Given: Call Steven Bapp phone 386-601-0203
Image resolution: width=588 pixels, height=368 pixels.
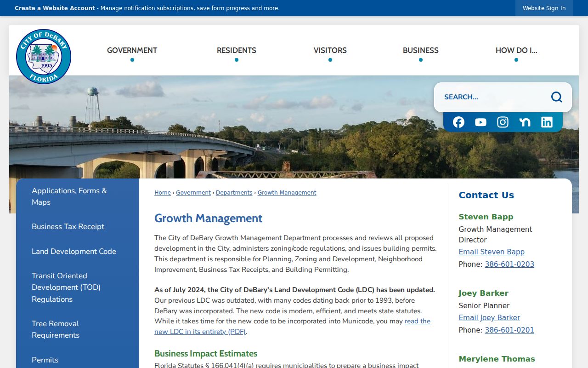Looking at the screenshot, I should [509, 264].
